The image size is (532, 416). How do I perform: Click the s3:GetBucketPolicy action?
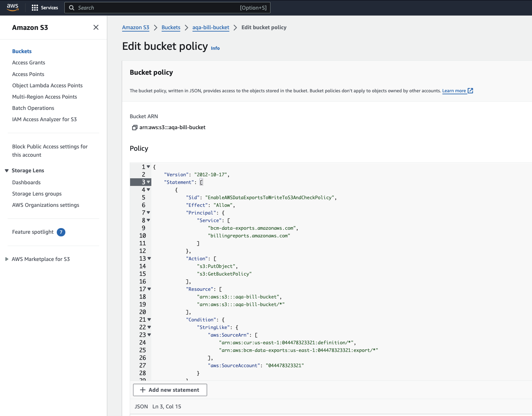(224, 274)
